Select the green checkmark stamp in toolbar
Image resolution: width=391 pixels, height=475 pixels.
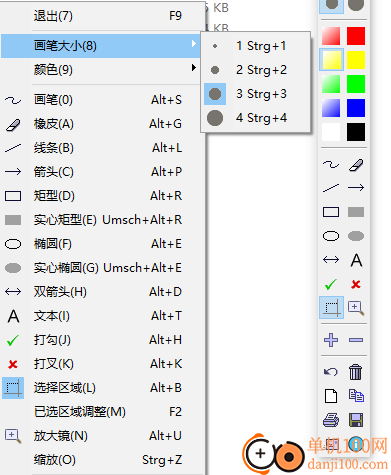pyautogui.click(x=331, y=284)
